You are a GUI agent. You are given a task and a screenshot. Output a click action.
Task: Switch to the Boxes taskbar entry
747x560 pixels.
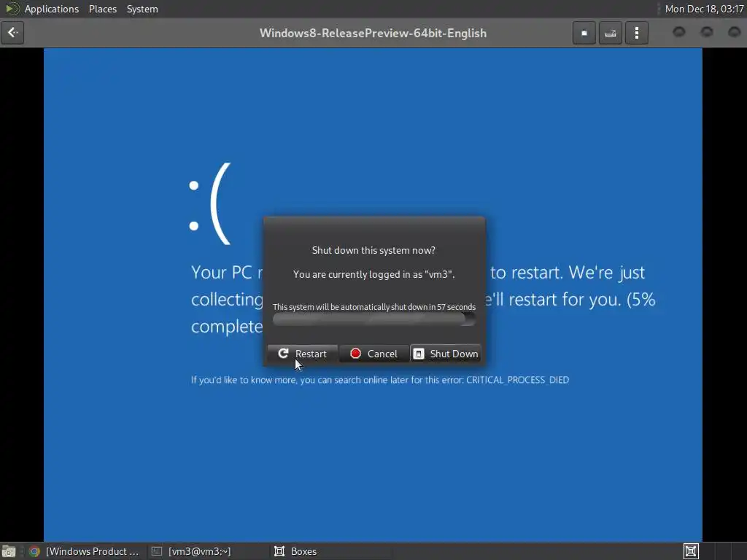click(x=331, y=551)
